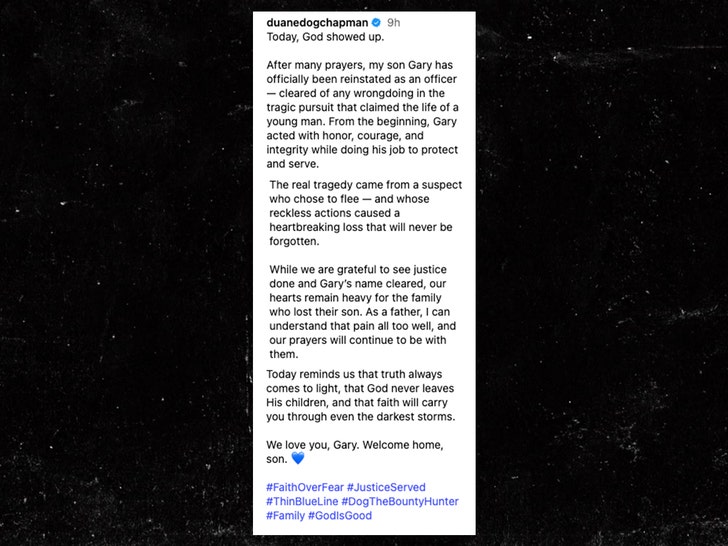Click the blue heart emoji

click(297, 459)
